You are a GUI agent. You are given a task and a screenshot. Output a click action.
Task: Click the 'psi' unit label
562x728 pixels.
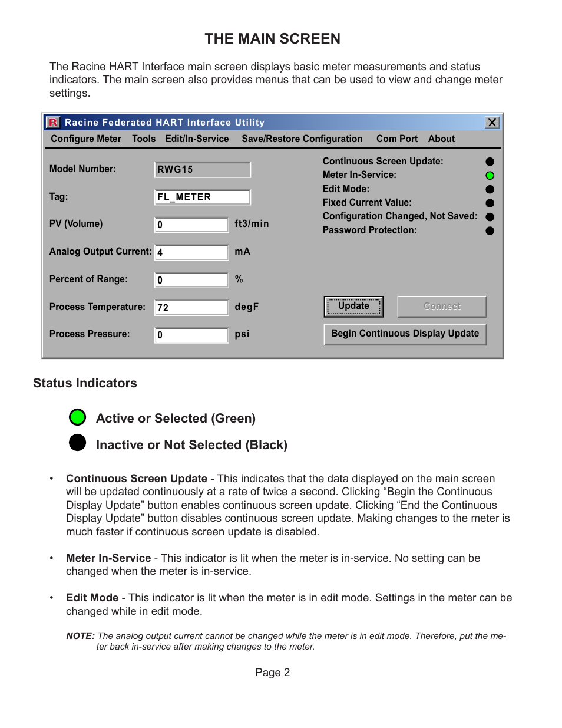click(x=242, y=334)
